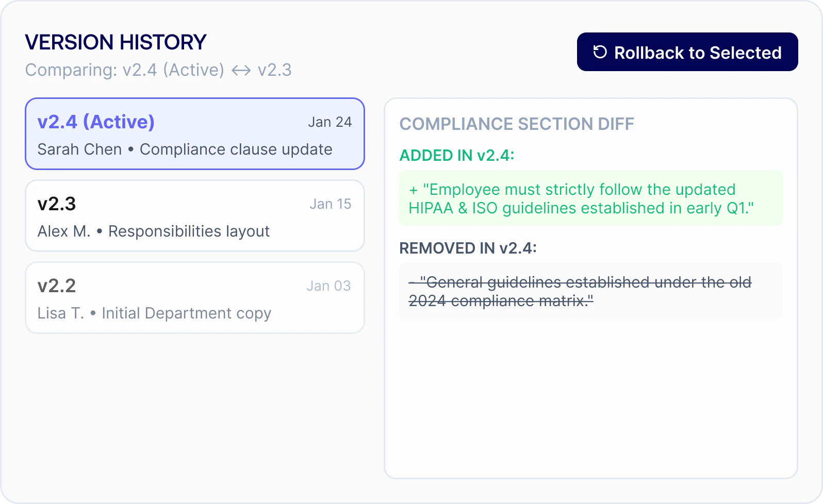The image size is (823, 504).
Task: Click the VERSION HISTORY heading
Action: click(x=116, y=42)
